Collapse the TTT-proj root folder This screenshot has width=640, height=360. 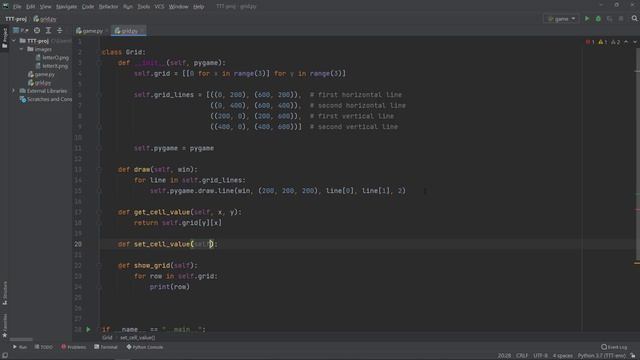coord(14,41)
